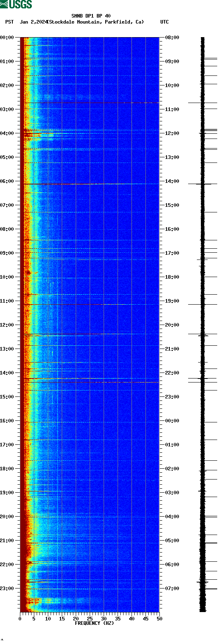
Task: Click the date 'Jan 2,2024'
Action: click(x=33, y=22)
